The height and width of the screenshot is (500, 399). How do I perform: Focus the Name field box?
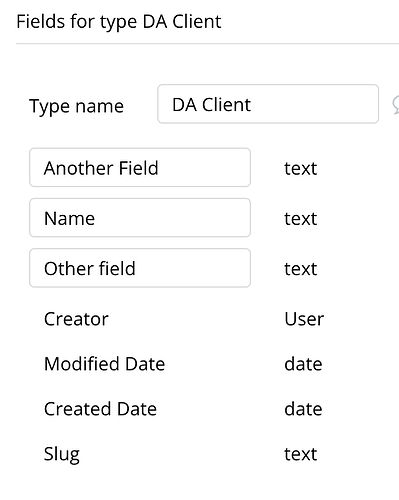(x=140, y=218)
